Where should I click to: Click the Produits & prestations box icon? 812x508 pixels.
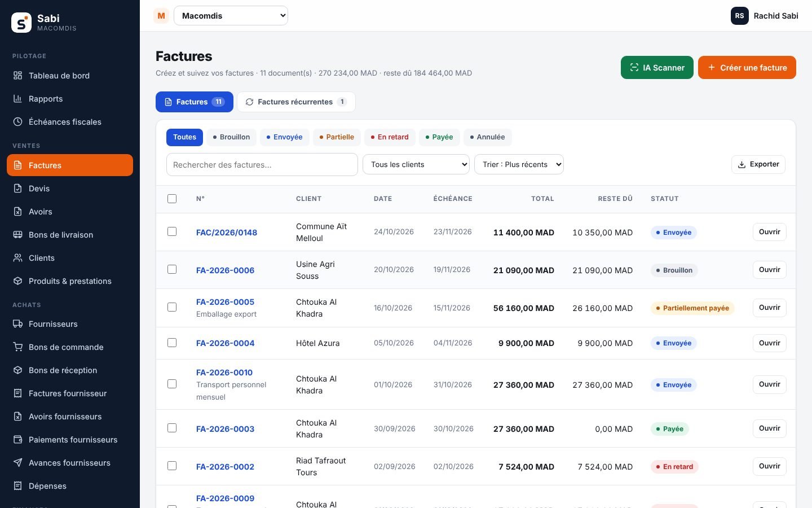(x=17, y=281)
